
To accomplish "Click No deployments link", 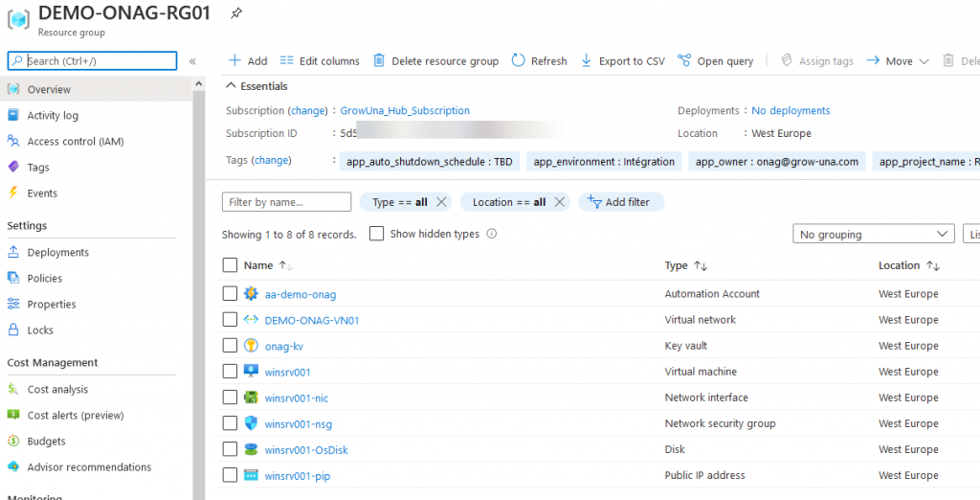I will pos(791,111).
